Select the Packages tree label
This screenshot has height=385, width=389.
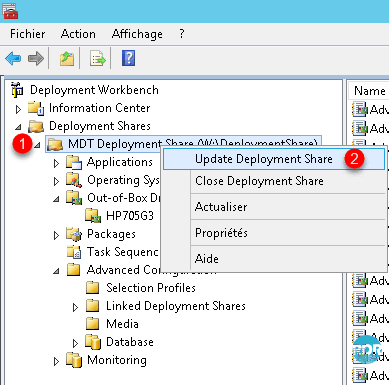111,234
